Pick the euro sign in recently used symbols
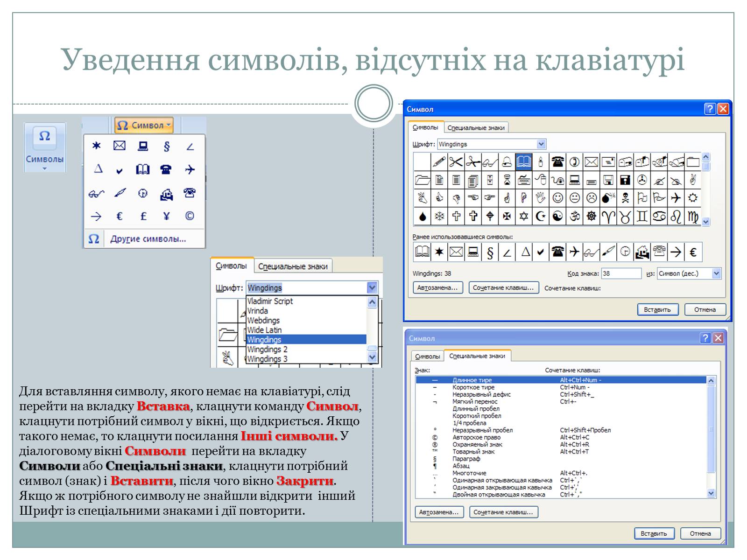 [693, 252]
